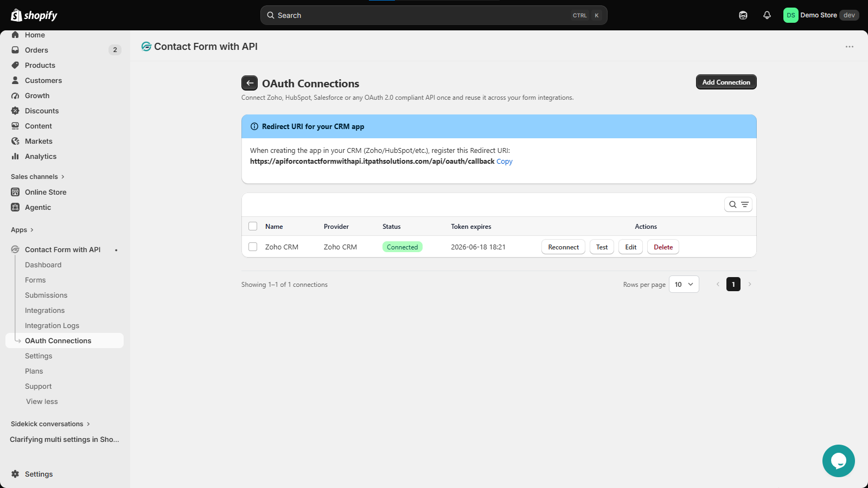Screen dimensions: 868x488
Task: Click the Name column header
Action: tap(274, 227)
